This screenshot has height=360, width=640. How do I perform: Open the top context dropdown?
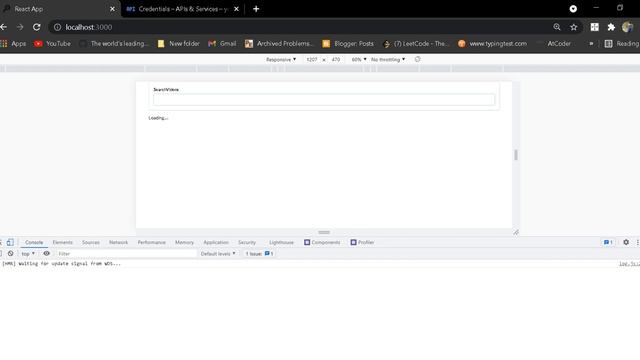pyautogui.click(x=28, y=253)
